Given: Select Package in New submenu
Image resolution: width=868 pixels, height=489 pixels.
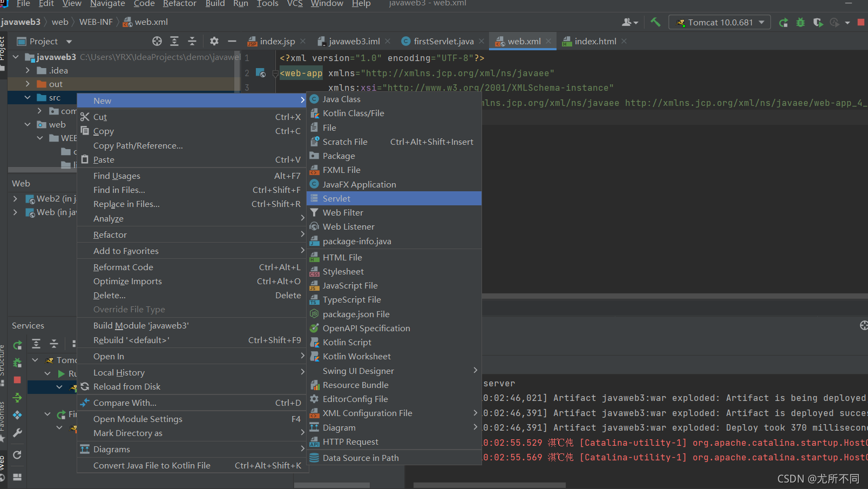Looking at the screenshot, I should 394,156.
